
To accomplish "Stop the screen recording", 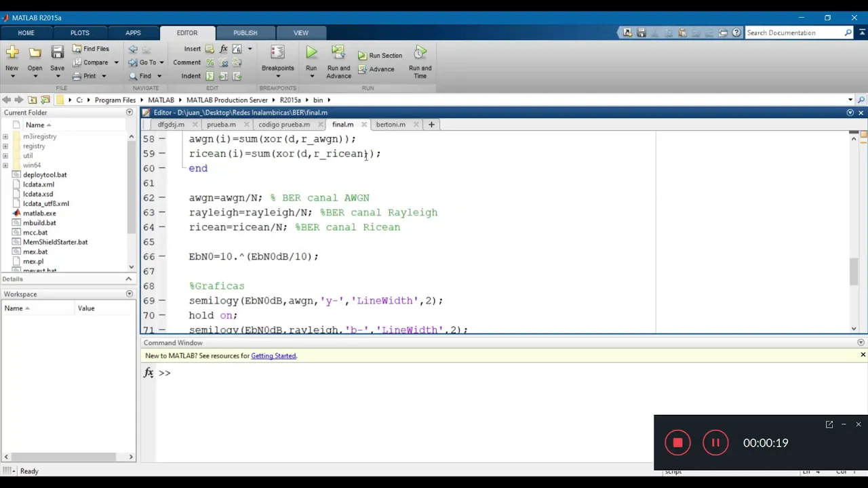I will 677,443.
